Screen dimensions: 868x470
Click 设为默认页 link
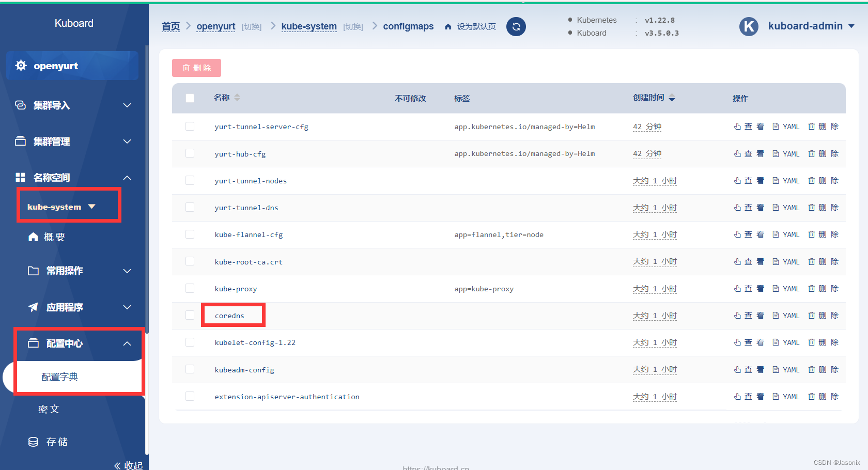tap(476, 27)
